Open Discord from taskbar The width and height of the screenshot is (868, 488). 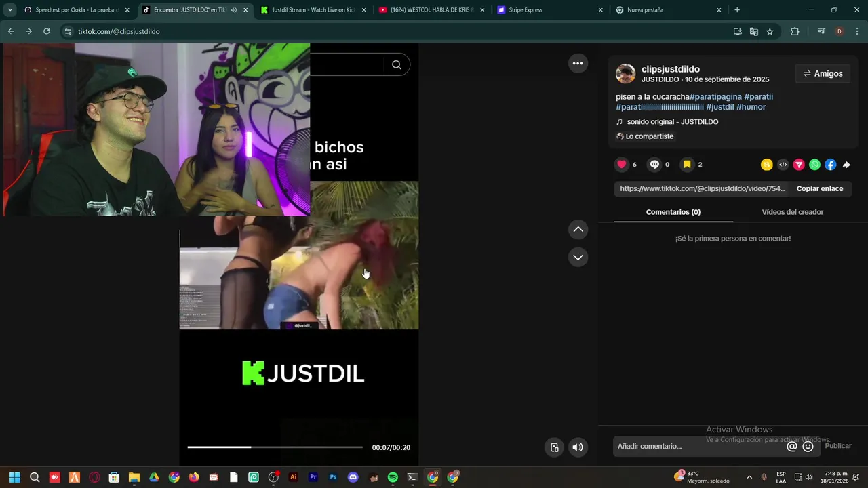353,477
